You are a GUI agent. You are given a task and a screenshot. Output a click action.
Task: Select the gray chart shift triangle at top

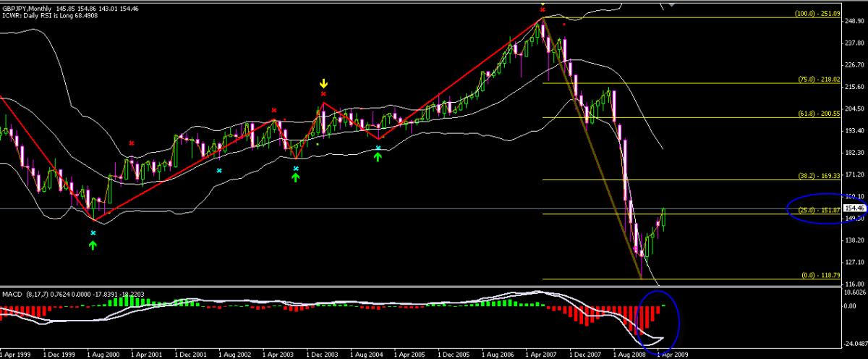click(672, 4)
